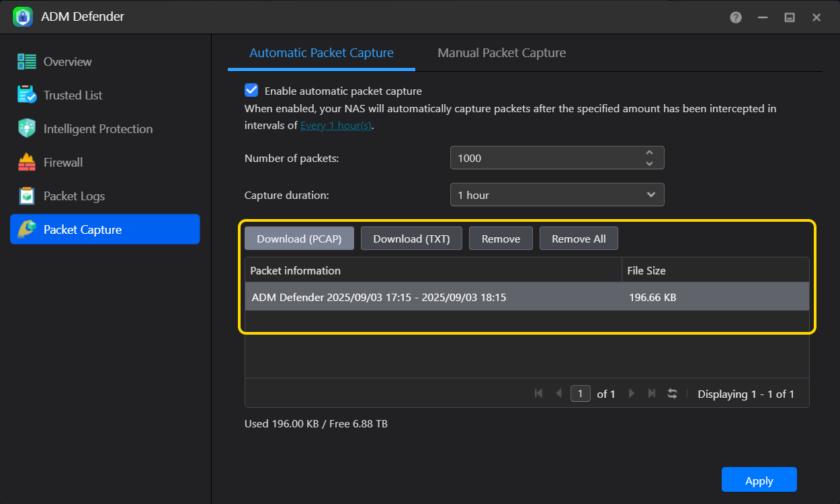840x504 pixels.
Task: Open the Trusted List section
Action: [105, 95]
